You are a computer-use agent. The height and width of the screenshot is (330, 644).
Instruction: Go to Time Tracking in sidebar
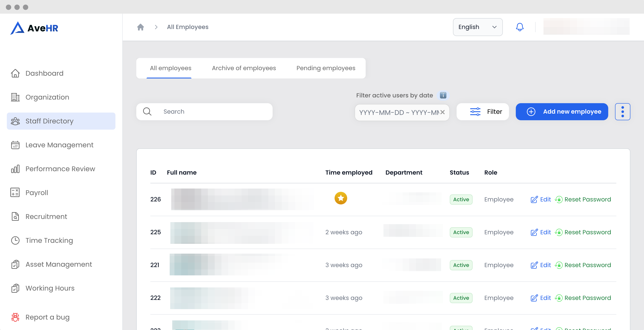click(x=49, y=240)
